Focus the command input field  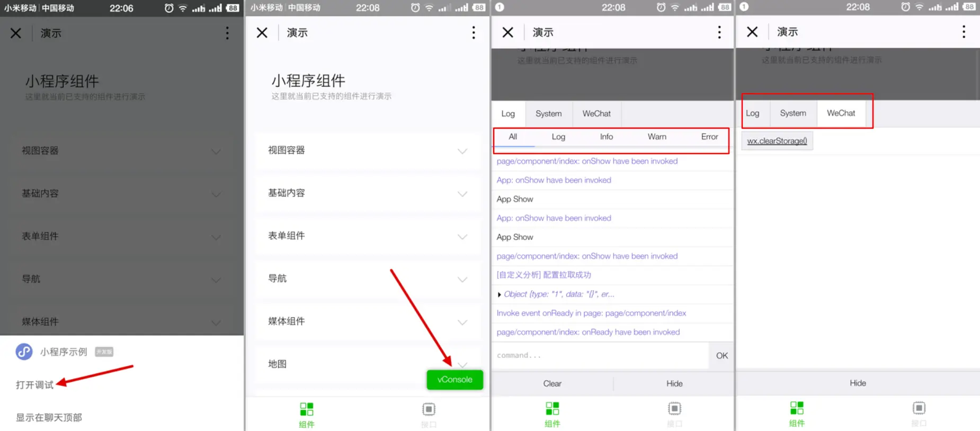(x=600, y=355)
